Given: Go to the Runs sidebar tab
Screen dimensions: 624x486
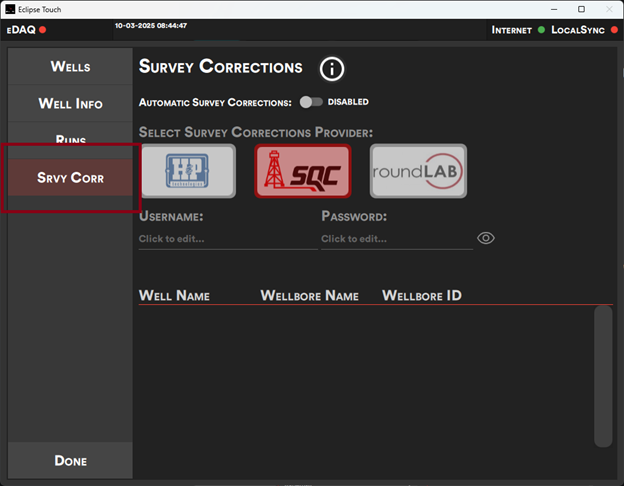Looking at the screenshot, I should (x=70, y=139).
